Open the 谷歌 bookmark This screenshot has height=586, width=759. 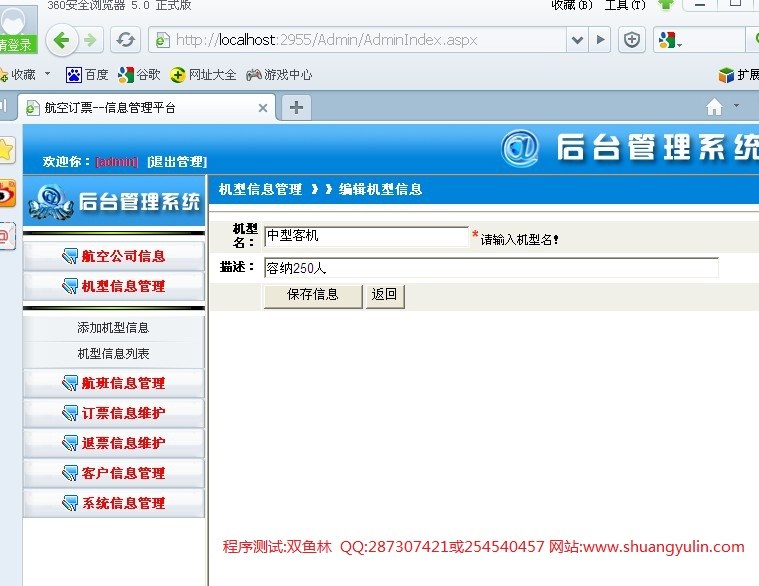[139, 75]
